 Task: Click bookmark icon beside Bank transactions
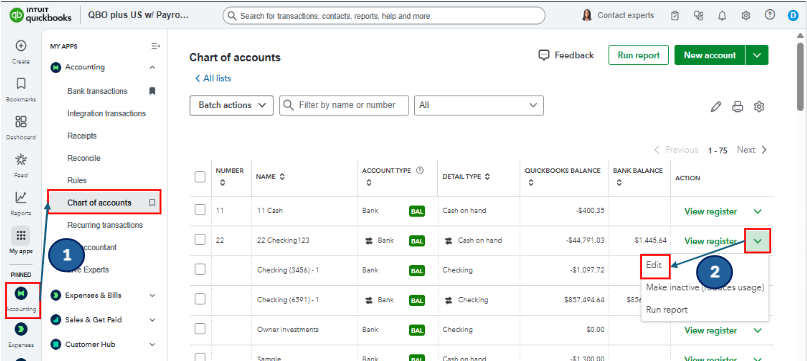(x=152, y=91)
